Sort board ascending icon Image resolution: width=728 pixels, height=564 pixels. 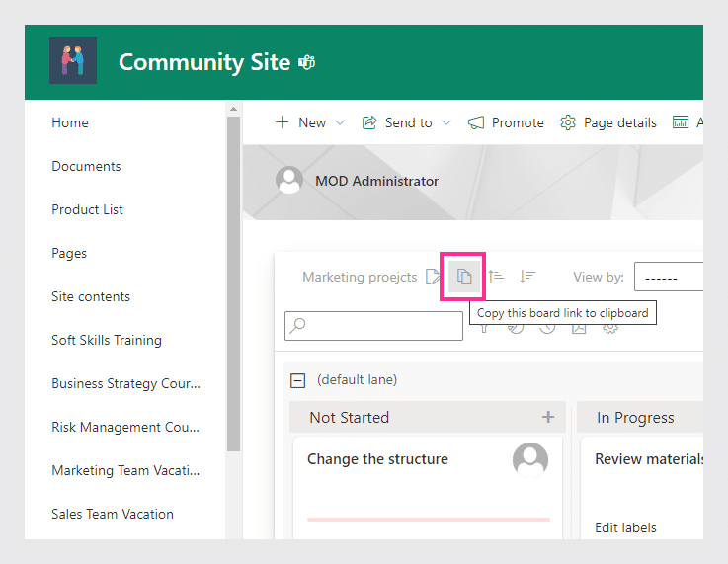tap(496, 277)
